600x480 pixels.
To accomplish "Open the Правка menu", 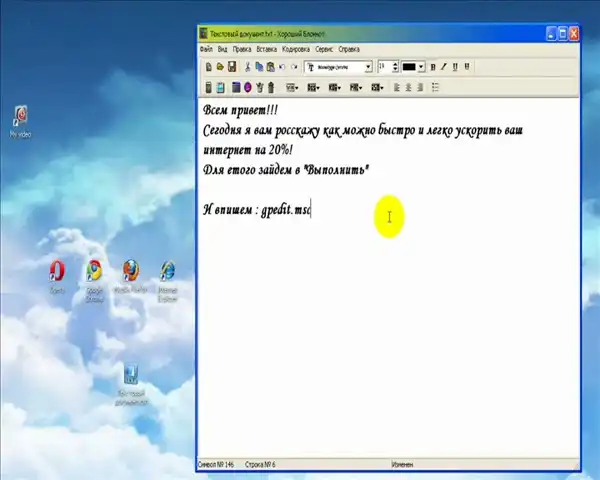I will click(x=242, y=49).
